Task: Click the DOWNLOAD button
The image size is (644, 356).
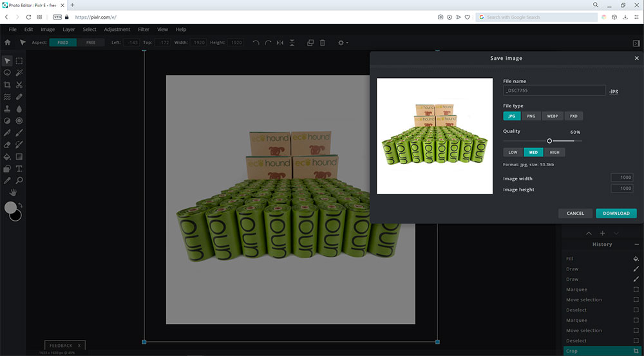Action: [x=616, y=214]
